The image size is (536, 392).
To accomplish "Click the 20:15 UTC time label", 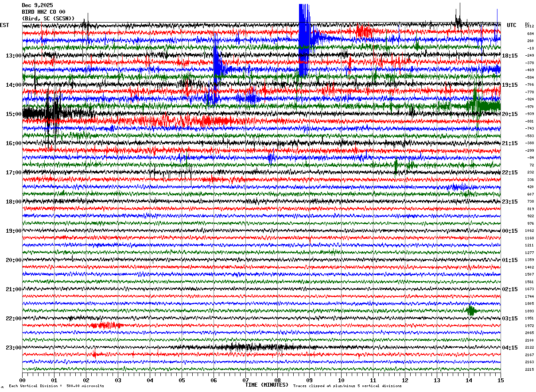I will (510, 114).
